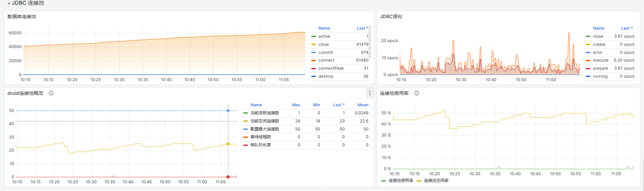Toggle the close series in 数据库连接池 legend
Screen dimensions: 644x191
323,44
